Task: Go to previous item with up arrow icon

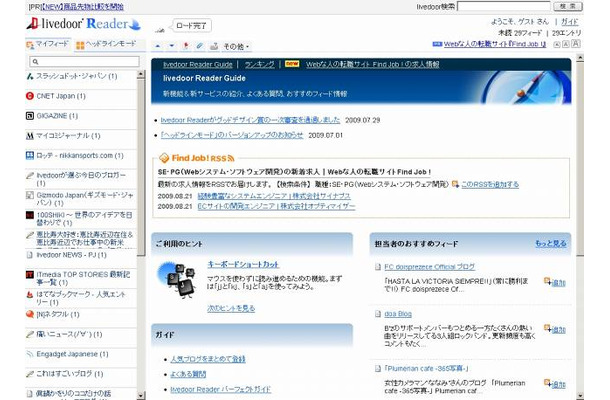Action: [158, 46]
